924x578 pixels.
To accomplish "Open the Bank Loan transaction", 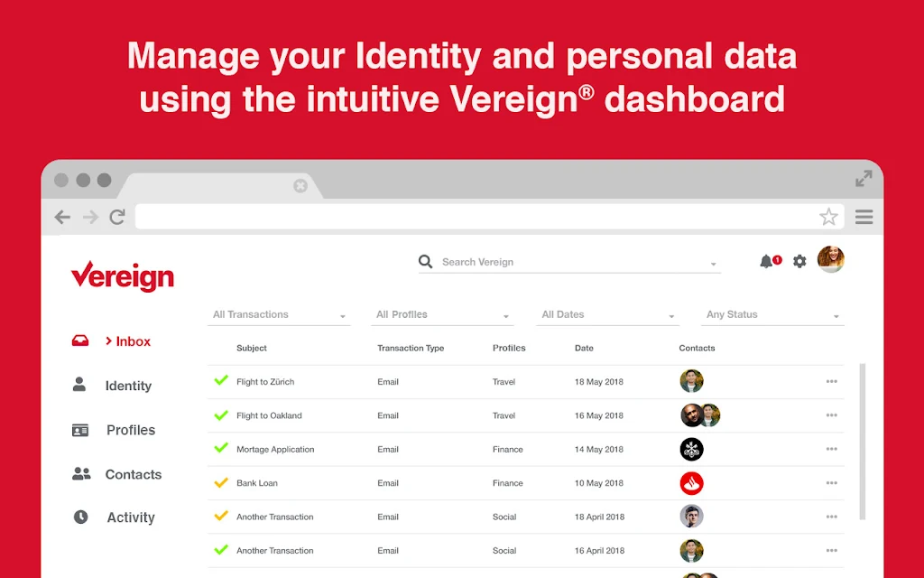I will coord(257,483).
